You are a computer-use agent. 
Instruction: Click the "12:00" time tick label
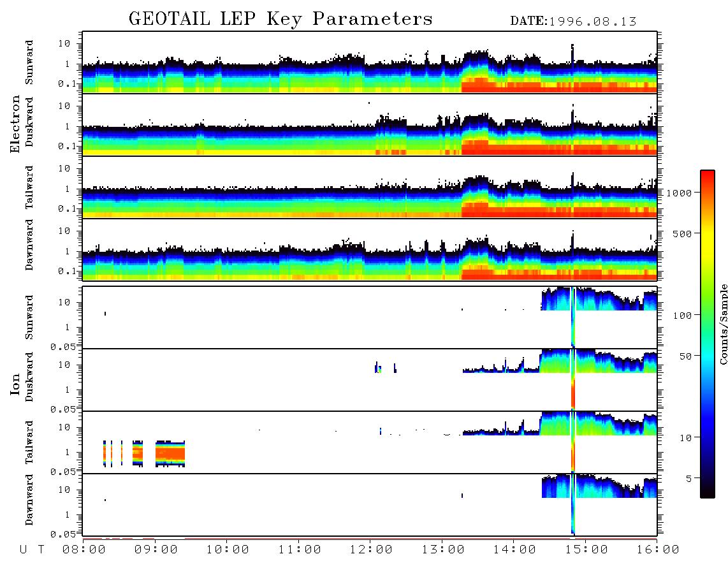pos(371,550)
